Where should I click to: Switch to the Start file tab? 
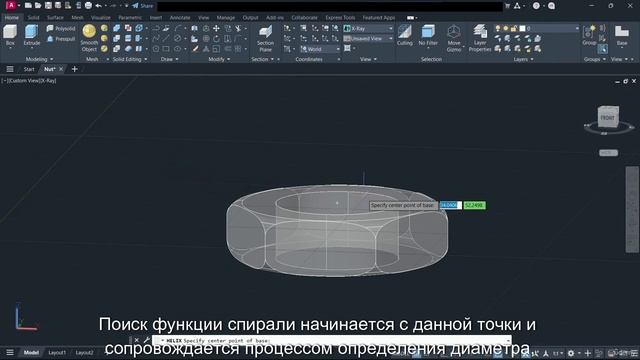[29, 69]
